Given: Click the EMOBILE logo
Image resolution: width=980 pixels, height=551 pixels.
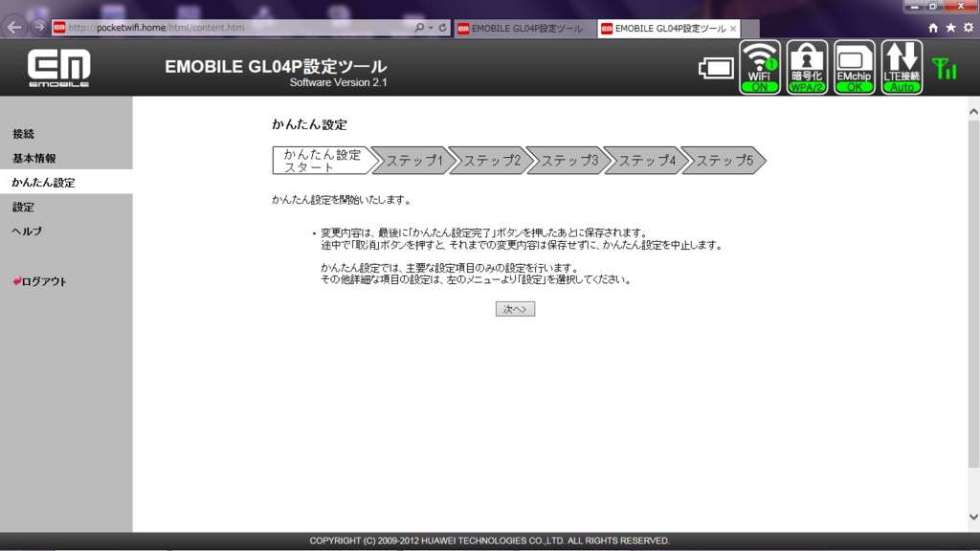Looking at the screenshot, I should tap(58, 68).
